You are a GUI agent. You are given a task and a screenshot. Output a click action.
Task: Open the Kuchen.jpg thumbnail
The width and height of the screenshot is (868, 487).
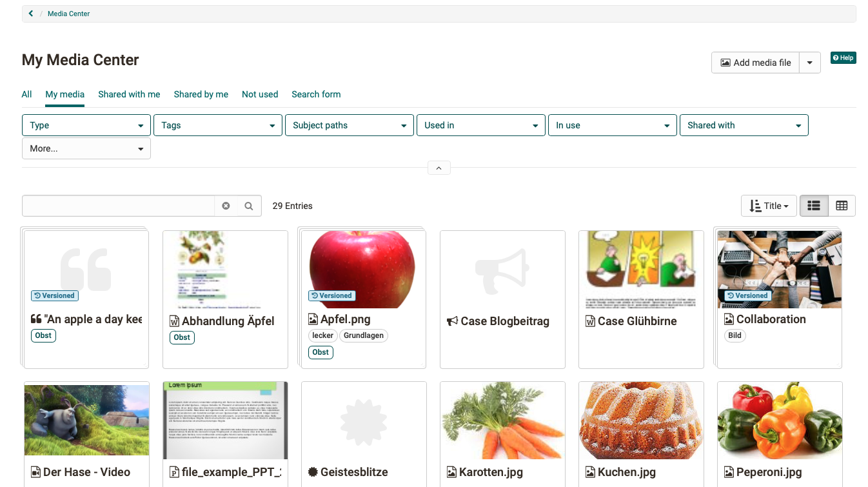(640, 421)
